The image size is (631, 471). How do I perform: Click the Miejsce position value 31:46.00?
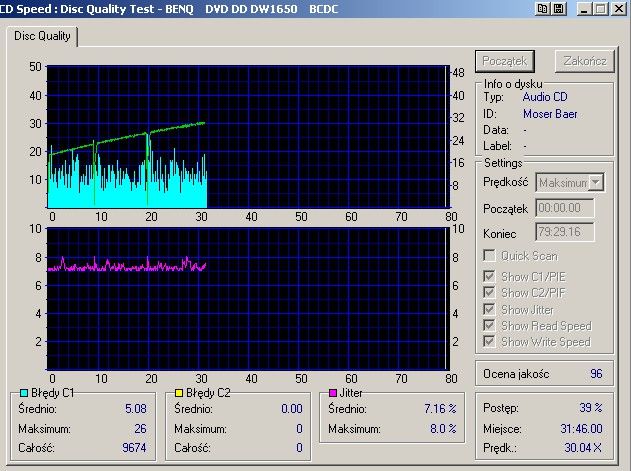click(581, 428)
